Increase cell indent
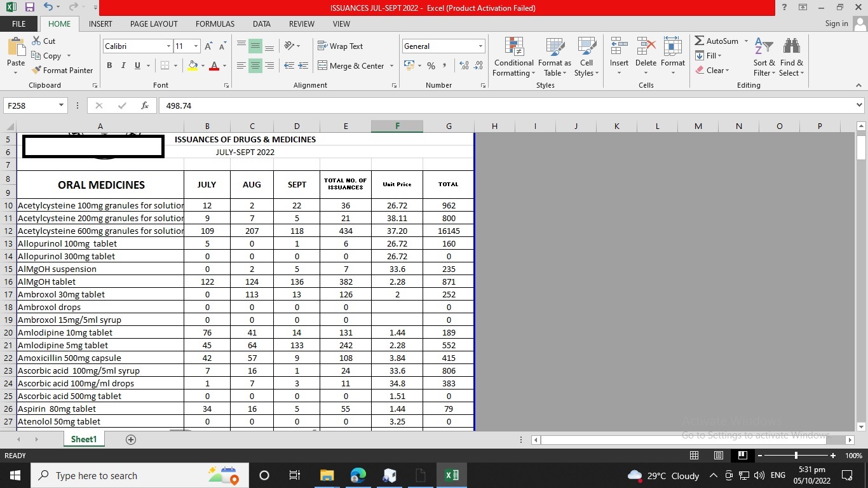Image resolution: width=868 pixels, height=488 pixels. pyautogui.click(x=303, y=65)
